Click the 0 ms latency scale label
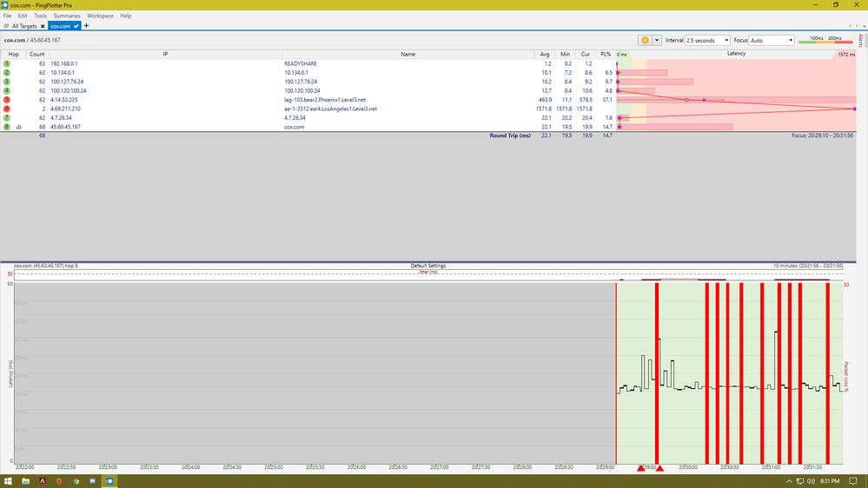 coord(622,55)
